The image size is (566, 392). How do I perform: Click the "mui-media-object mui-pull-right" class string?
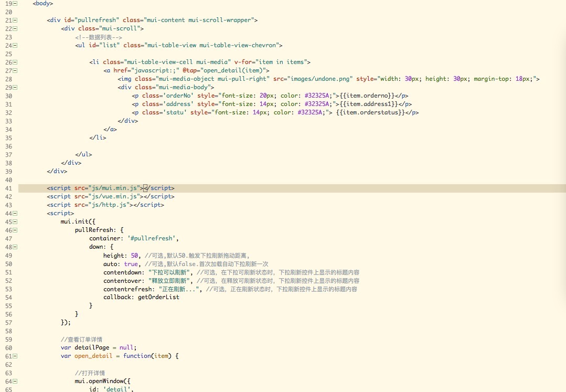tap(212, 79)
